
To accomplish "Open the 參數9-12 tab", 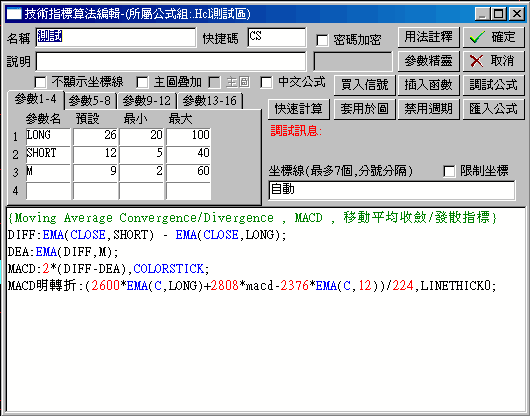I will (146, 101).
